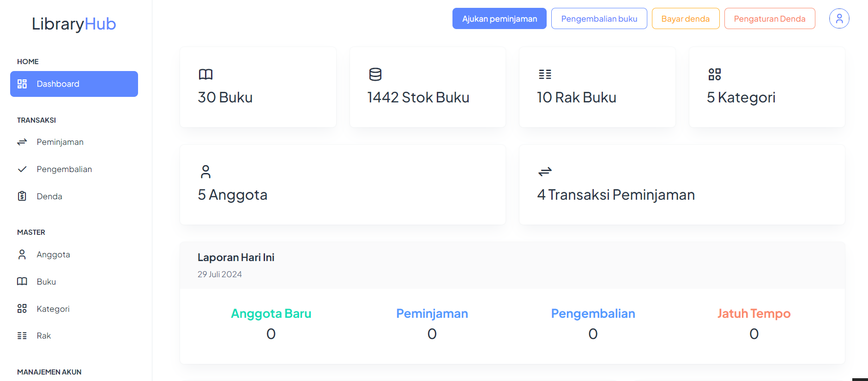The width and height of the screenshot is (868, 381).
Task: Click the user profile avatar icon
Action: [x=839, y=18]
